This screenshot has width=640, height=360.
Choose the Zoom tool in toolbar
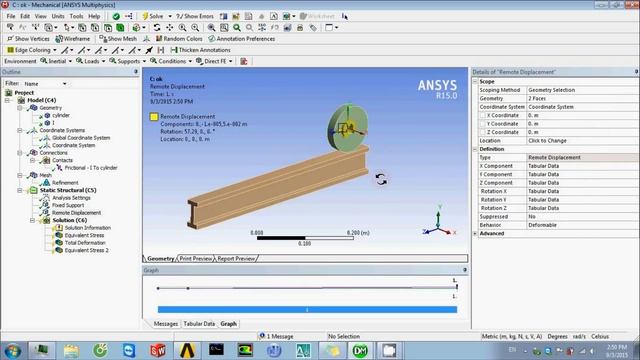182,27
